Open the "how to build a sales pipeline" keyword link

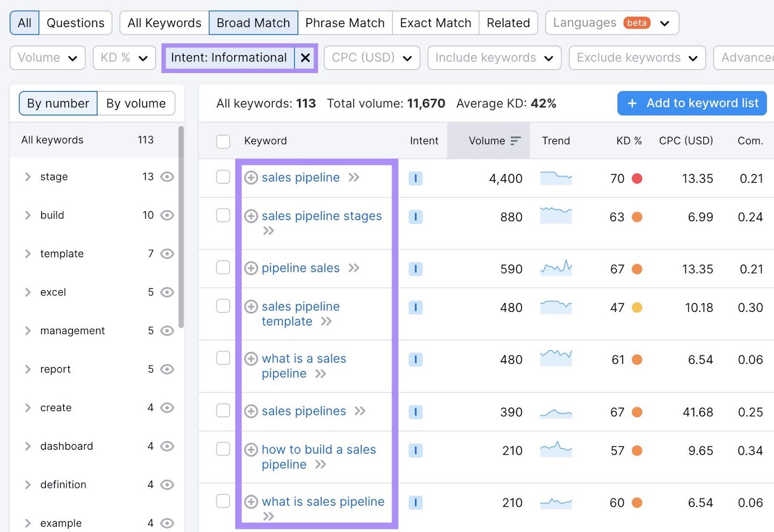pyautogui.click(x=318, y=449)
